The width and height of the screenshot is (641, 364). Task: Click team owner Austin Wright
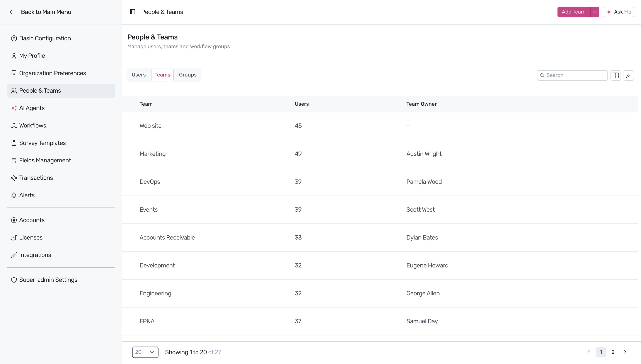click(424, 154)
